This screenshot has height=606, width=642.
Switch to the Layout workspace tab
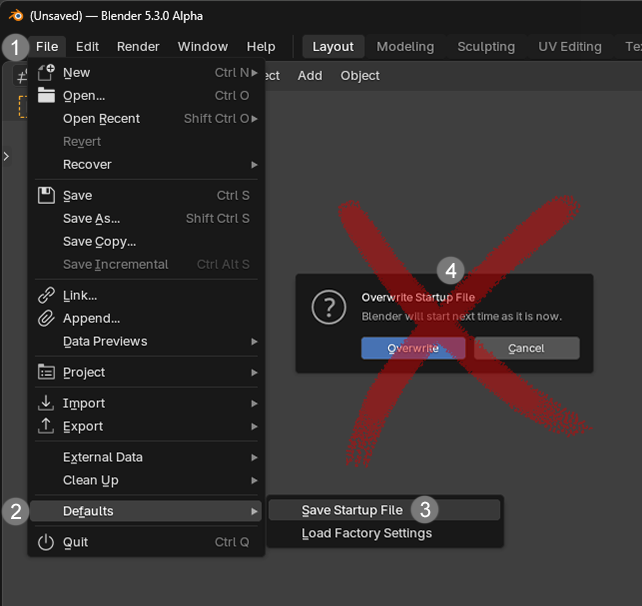(333, 47)
